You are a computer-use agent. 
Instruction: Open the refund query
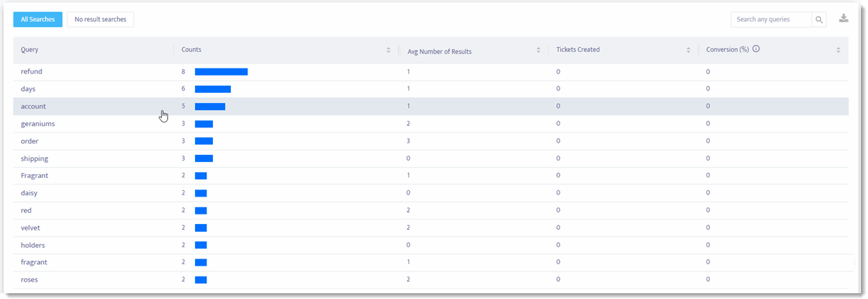31,72
